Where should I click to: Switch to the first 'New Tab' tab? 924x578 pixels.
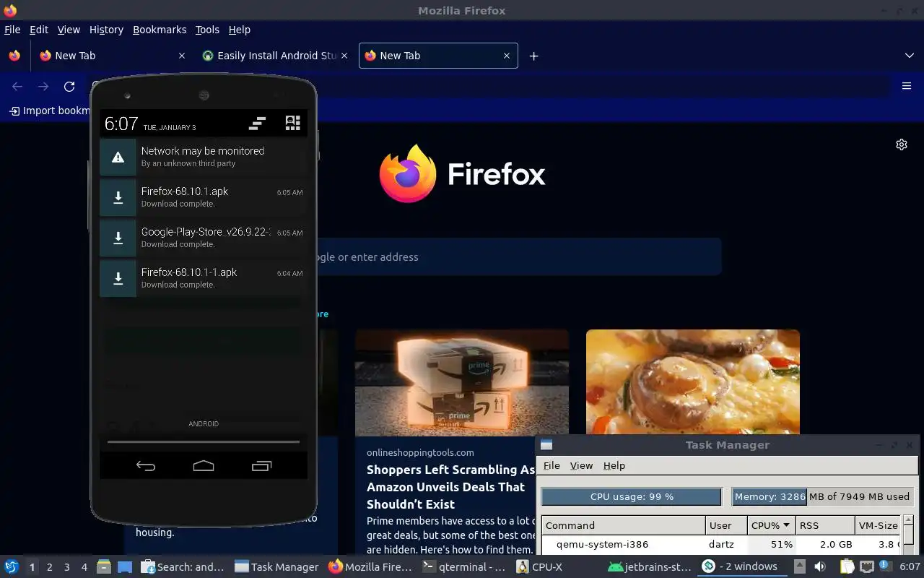tap(113, 56)
